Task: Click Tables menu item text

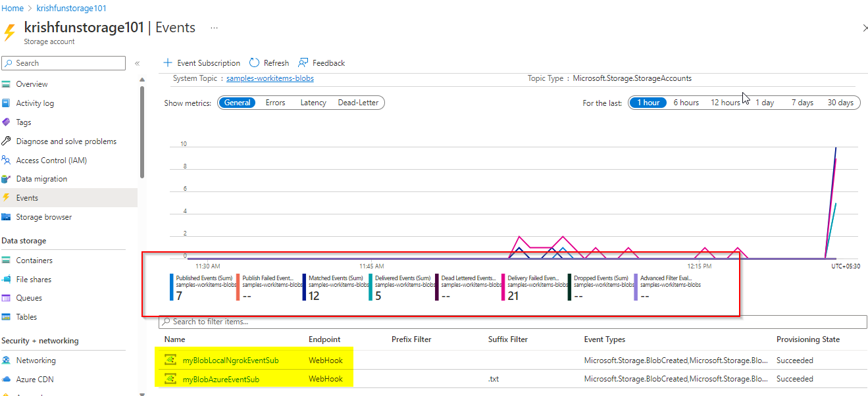Action: point(26,317)
